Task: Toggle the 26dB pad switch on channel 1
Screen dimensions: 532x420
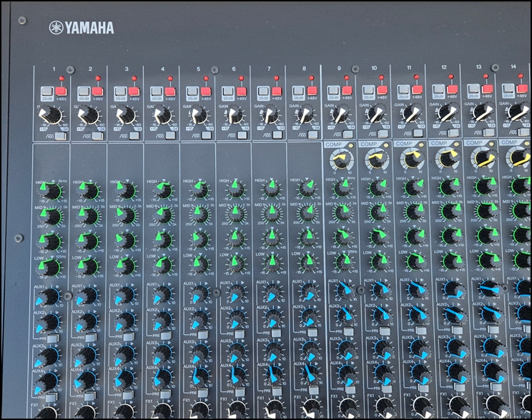Action: (47, 92)
